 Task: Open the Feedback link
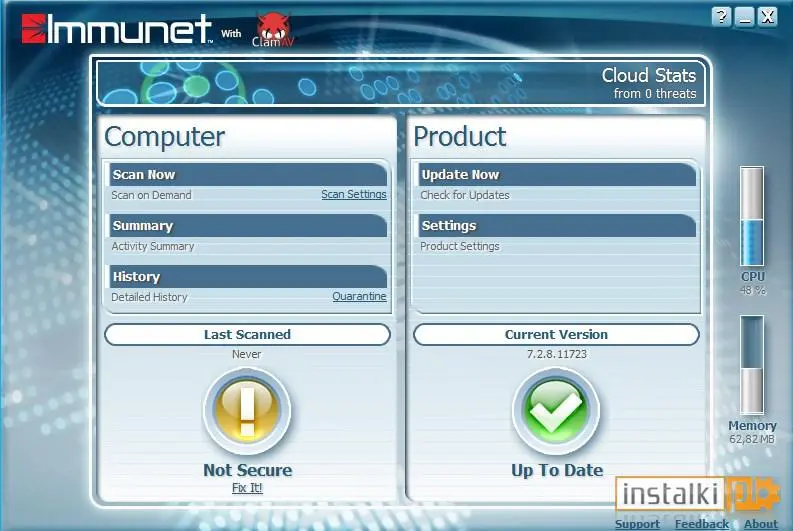coord(701,524)
